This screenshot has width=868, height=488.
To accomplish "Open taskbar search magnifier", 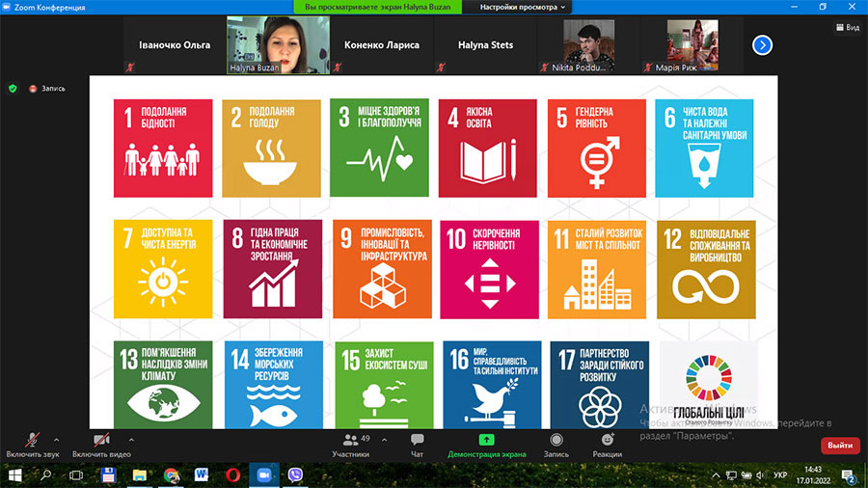I will click(46, 475).
